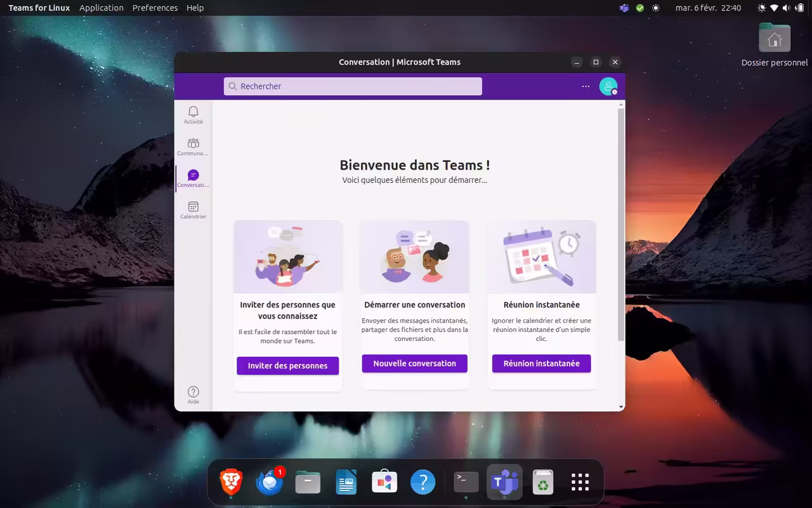Click the calendar and clock illustration image
The height and width of the screenshot is (508, 812).
[x=542, y=257]
